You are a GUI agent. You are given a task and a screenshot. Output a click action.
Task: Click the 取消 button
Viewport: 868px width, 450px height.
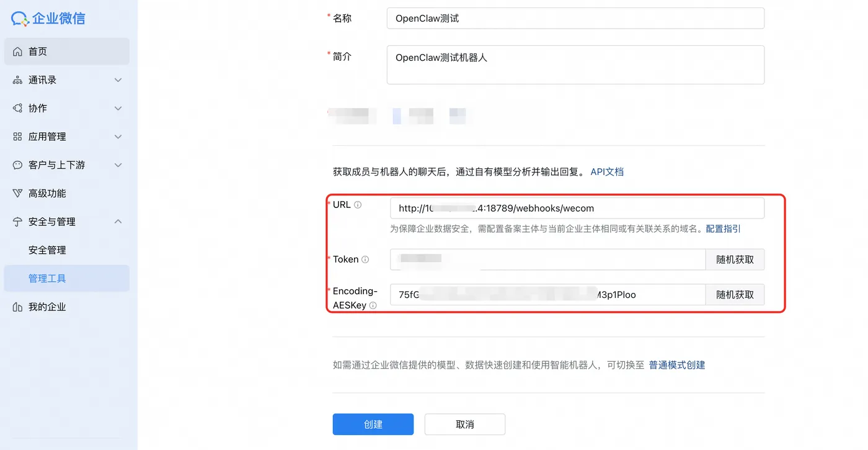pyautogui.click(x=465, y=425)
